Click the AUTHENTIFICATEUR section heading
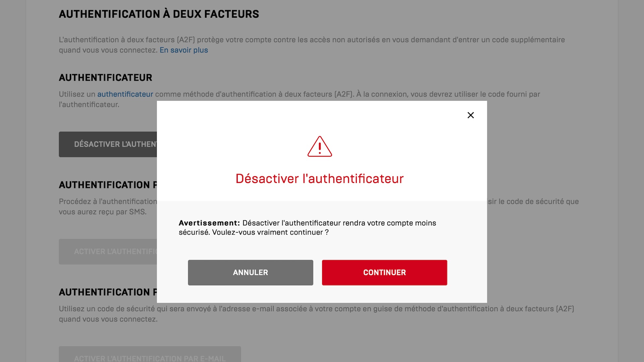This screenshot has height=362, width=644. click(x=105, y=78)
